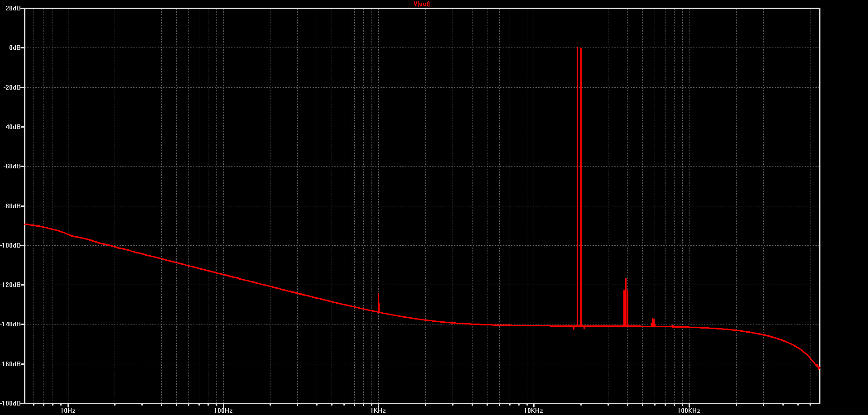Click the 10Hz frequency axis label
Image resolution: width=868 pixels, height=415 pixels.
tap(68, 410)
